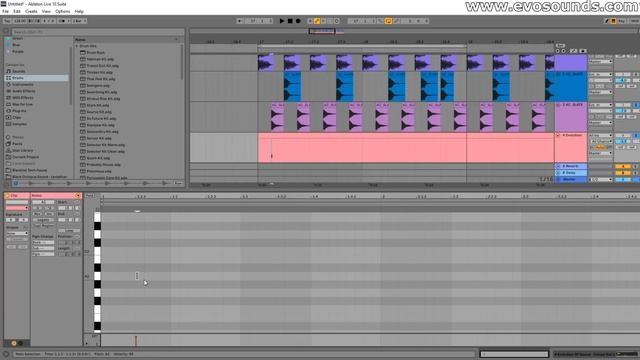Click the Stop transport button
Viewport: 640px width, 360px height.
[x=290, y=21]
